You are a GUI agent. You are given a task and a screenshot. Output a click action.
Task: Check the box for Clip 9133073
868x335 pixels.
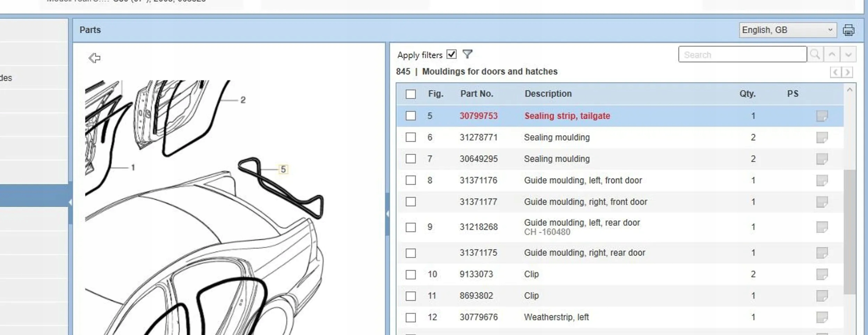[x=411, y=275]
